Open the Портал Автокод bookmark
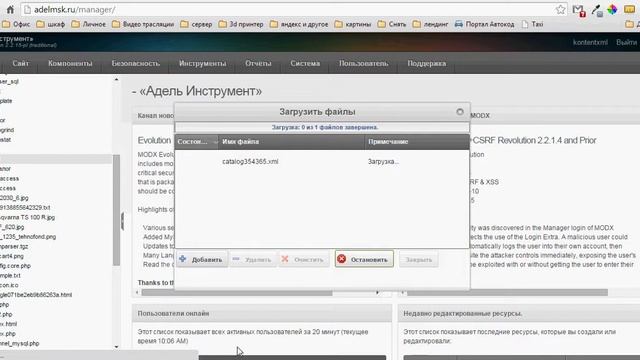 pyautogui.click(x=484, y=24)
